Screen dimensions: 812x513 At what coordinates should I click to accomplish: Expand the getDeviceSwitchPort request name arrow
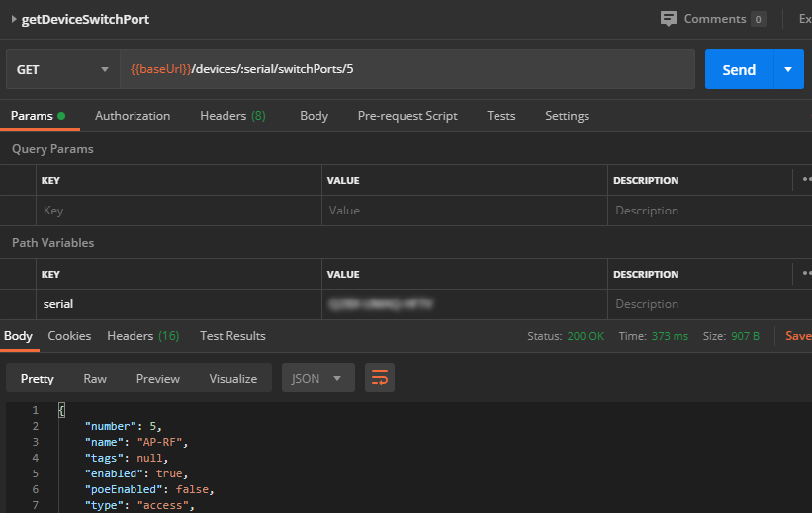pyautogui.click(x=14, y=20)
